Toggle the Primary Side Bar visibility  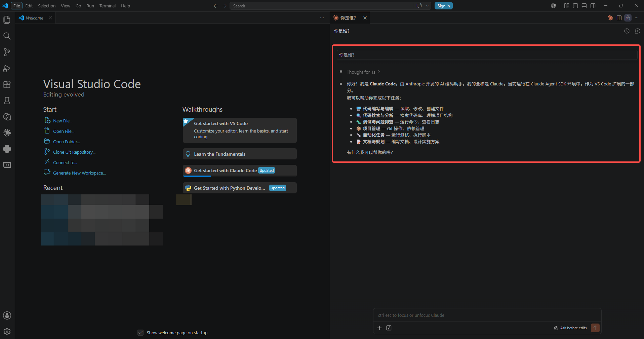pyautogui.click(x=575, y=6)
